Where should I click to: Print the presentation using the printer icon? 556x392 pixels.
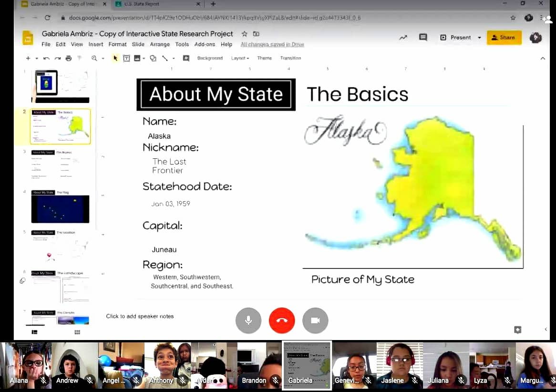pos(69,58)
